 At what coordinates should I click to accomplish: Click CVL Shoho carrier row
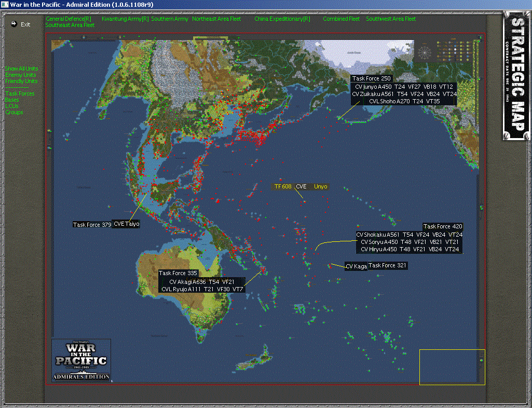[404, 101]
